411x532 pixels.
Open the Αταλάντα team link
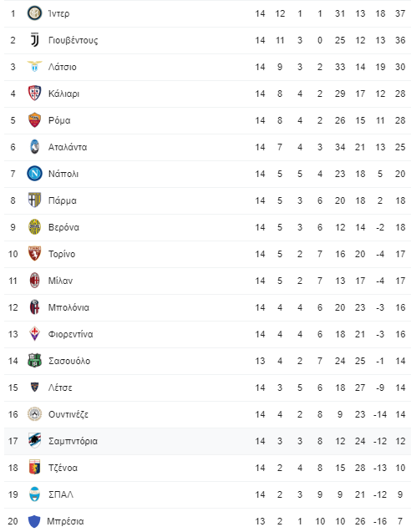click(x=68, y=147)
